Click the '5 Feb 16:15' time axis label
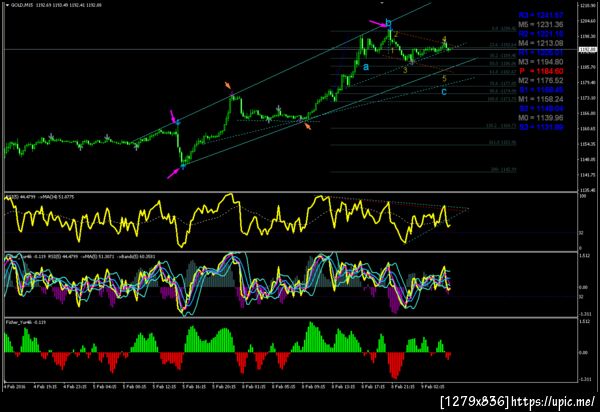Screen dimensions: 600x412 pyautogui.click(x=194, y=387)
